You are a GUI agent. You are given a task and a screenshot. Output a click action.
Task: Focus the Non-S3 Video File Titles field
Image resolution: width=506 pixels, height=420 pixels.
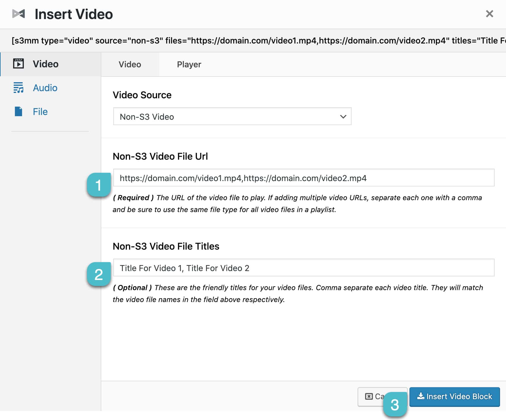pos(304,268)
